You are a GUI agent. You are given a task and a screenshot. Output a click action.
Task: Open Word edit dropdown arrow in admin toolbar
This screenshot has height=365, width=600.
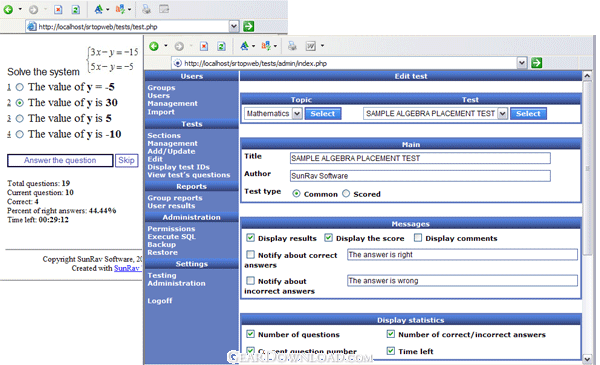click(322, 46)
